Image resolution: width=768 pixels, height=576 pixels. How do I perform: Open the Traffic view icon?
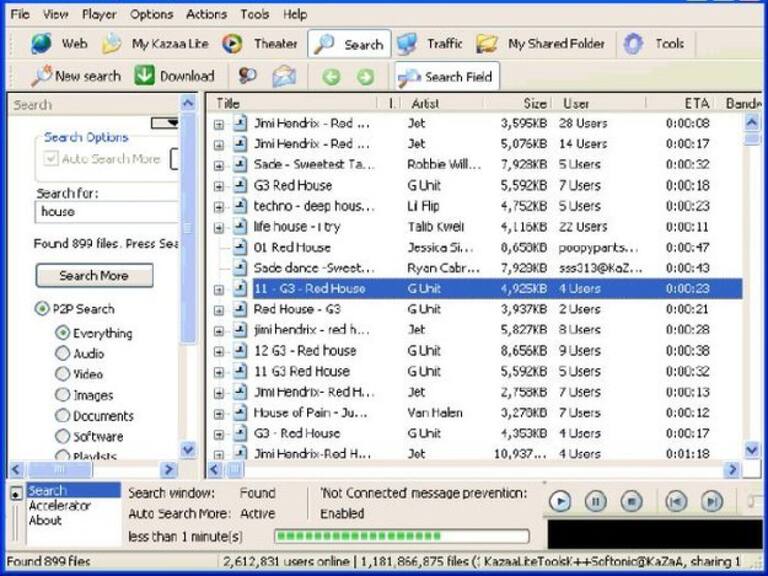pyautogui.click(x=407, y=44)
